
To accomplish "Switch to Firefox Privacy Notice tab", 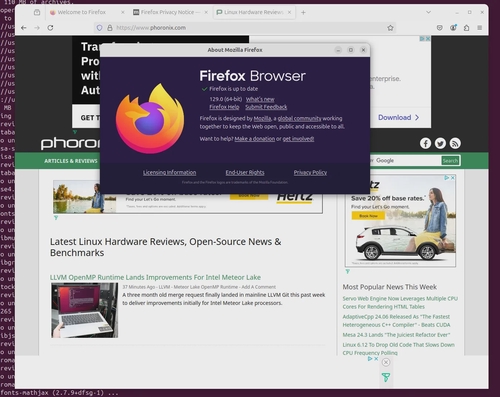I will (x=171, y=12).
